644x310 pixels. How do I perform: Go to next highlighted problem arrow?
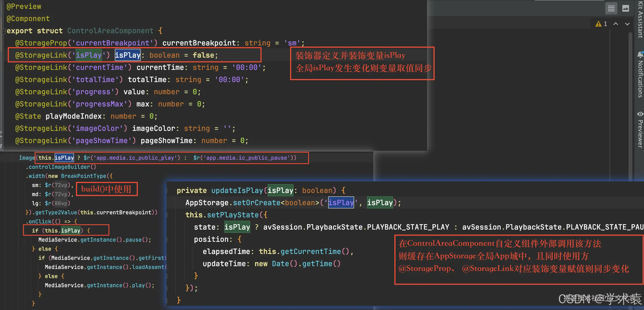tap(627, 24)
